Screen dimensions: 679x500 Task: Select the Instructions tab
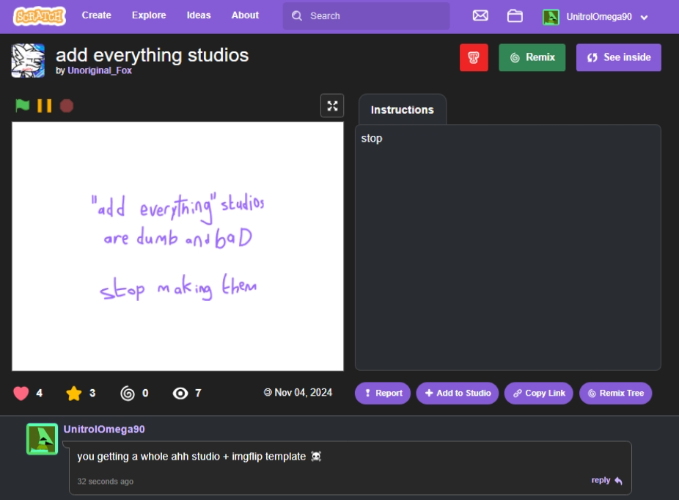tap(402, 110)
